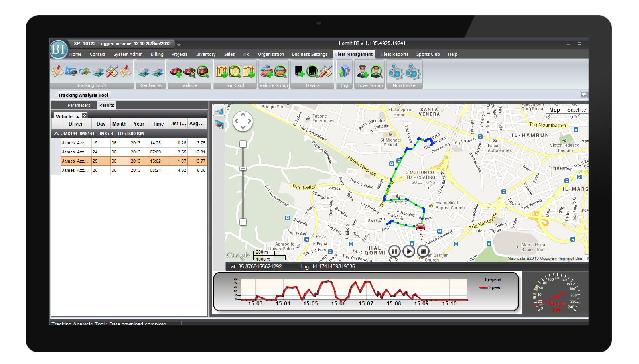
Task: Sort results by Time column header
Action: point(158,124)
